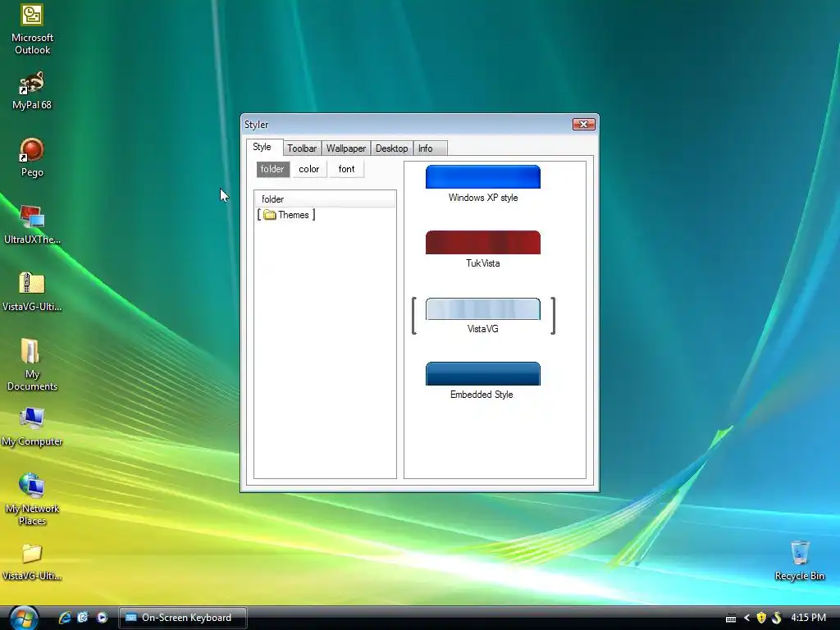
Task: Select the Pego desktop shortcut
Action: tap(32, 157)
